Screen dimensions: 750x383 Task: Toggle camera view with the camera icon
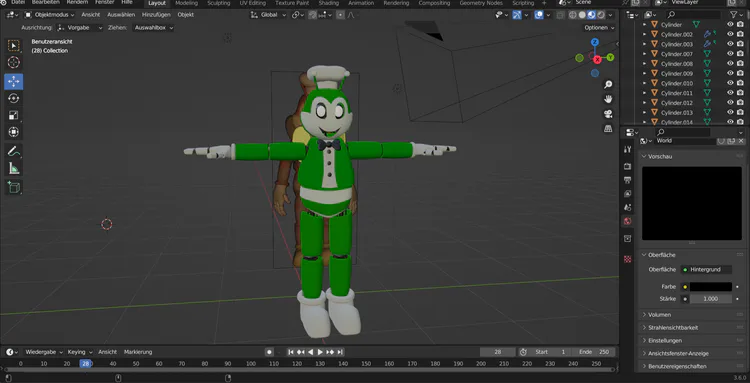pyautogui.click(x=608, y=114)
